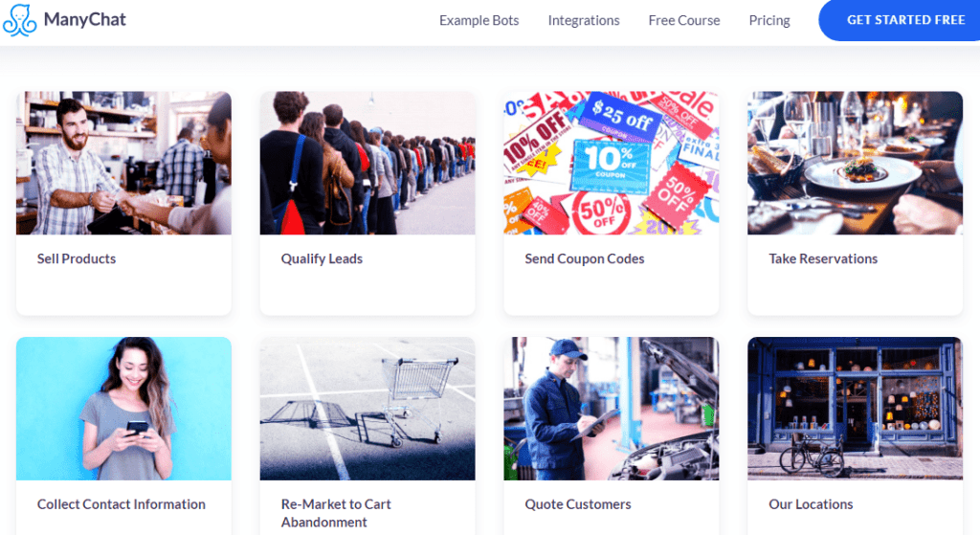Open the Pricing page link
This screenshot has width=980, height=535.
coord(769,21)
